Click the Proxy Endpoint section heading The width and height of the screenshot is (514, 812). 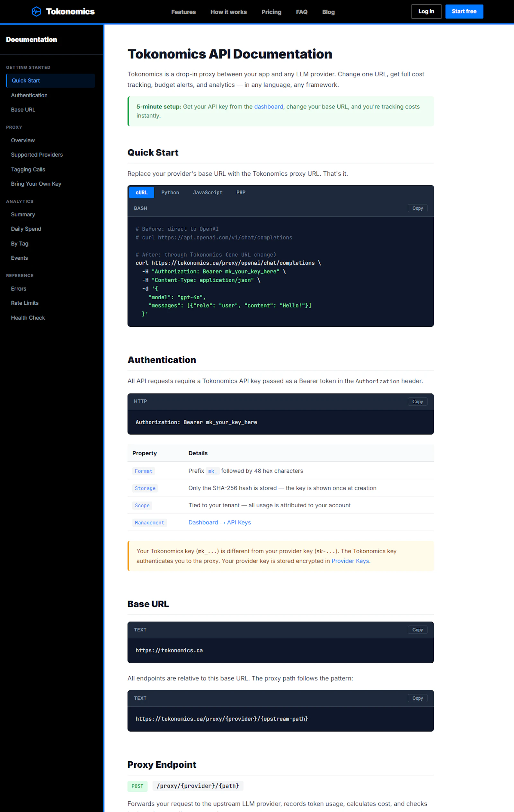click(x=162, y=764)
